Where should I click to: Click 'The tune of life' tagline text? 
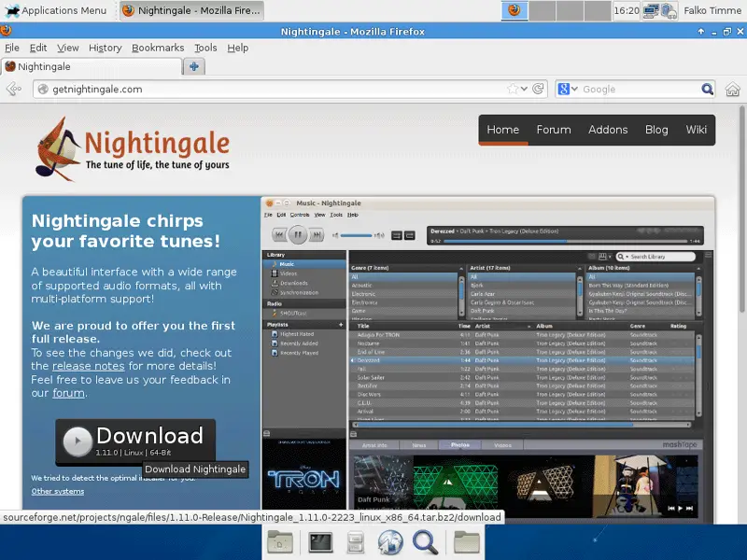coord(157,165)
